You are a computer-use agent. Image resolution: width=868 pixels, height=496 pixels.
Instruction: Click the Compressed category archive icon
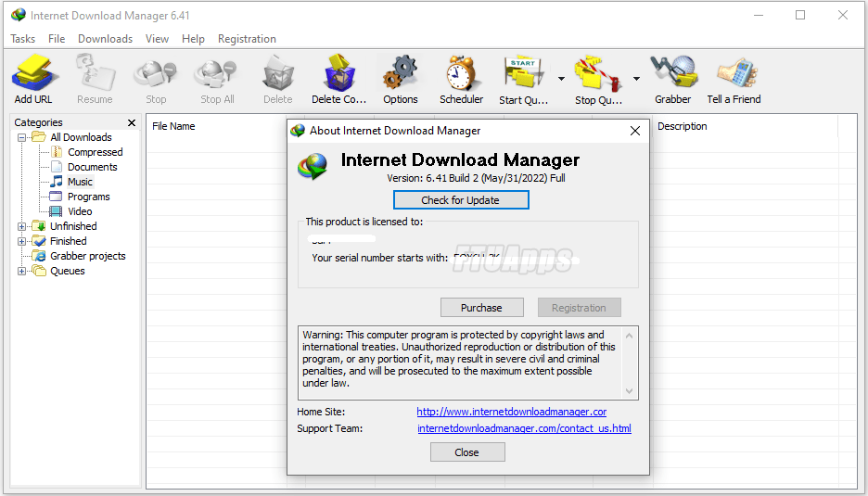tap(57, 152)
